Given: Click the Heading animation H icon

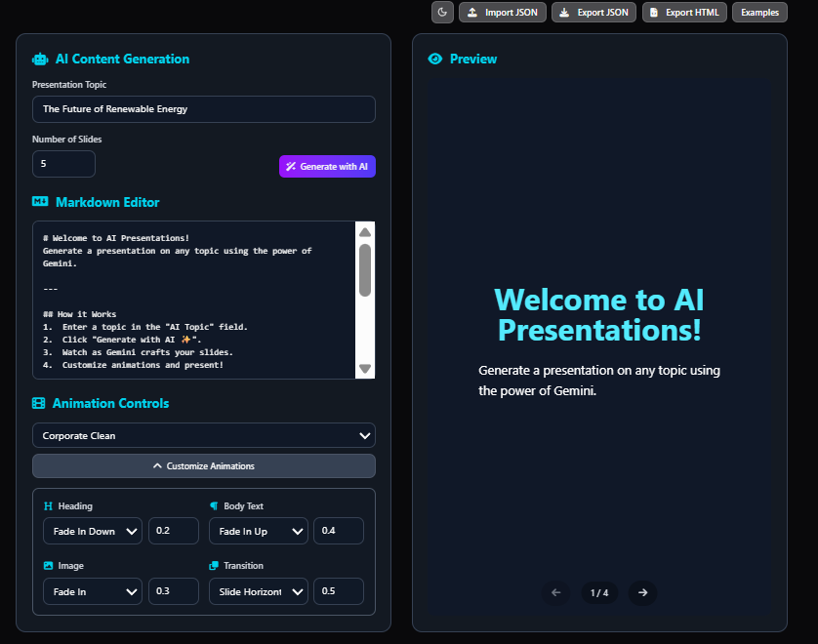Looking at the screenshot, I should [47, 505].
